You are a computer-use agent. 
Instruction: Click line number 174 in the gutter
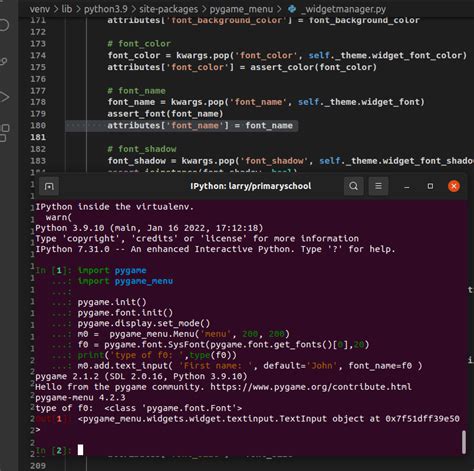click(38, 55)
